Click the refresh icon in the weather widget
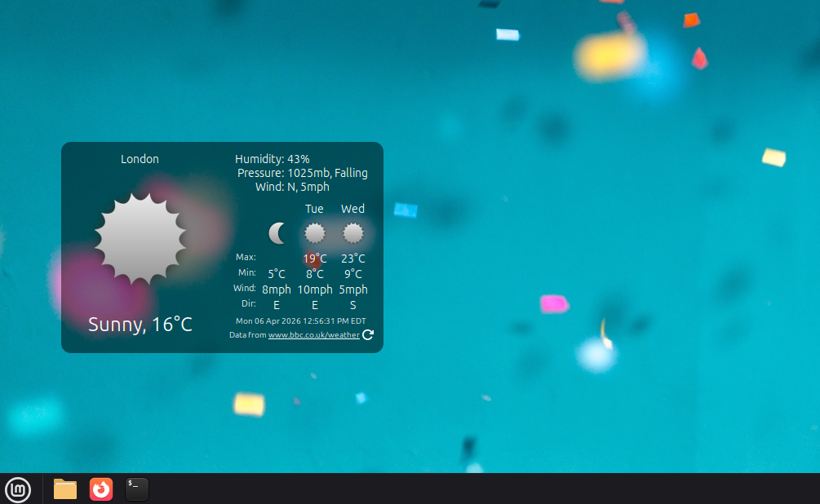Image resolution: width=820 pixels, height=504 pixels. tap(368, 334)
